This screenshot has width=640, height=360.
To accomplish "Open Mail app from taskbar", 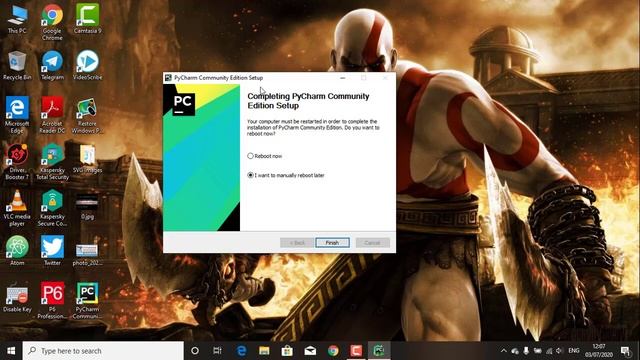I will point(310,351).
